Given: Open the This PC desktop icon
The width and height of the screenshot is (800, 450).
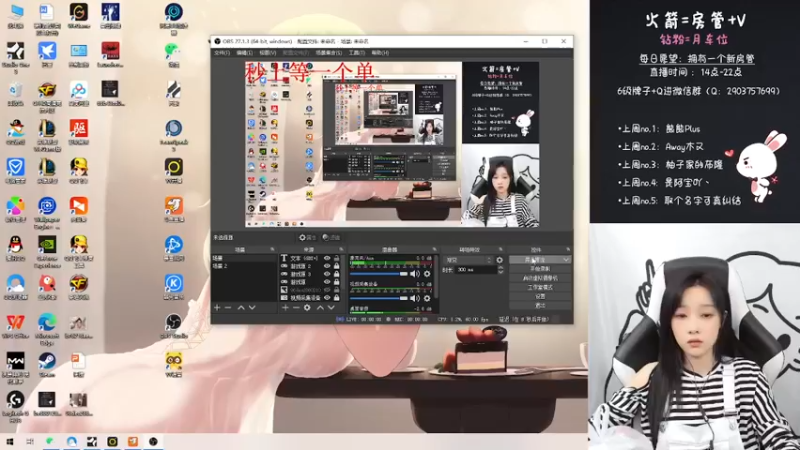Looking at the screenshot, I should [15, 15].
